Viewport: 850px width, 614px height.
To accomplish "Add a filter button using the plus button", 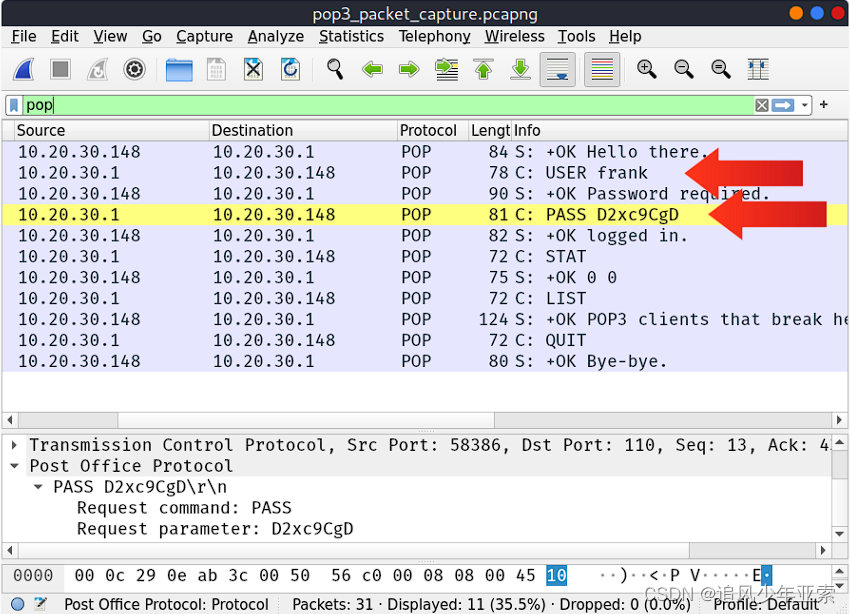I will pos(823,104).
